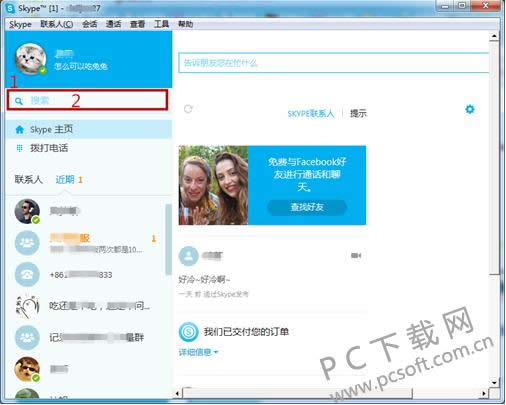Viewport: 506px width, 405px height.
Task: Click the horizontal scrollbar thumb at the bottom
Action: pyautogui.click(x=297, y=394)
